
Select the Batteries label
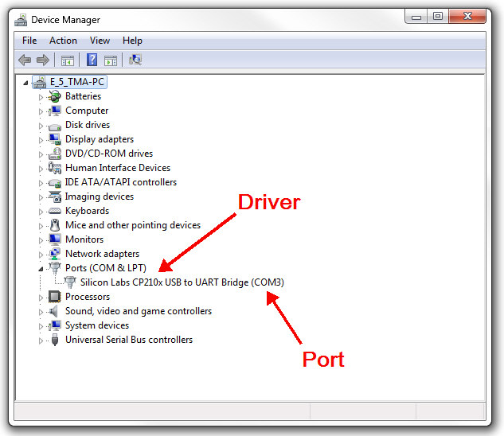point(84,96)
